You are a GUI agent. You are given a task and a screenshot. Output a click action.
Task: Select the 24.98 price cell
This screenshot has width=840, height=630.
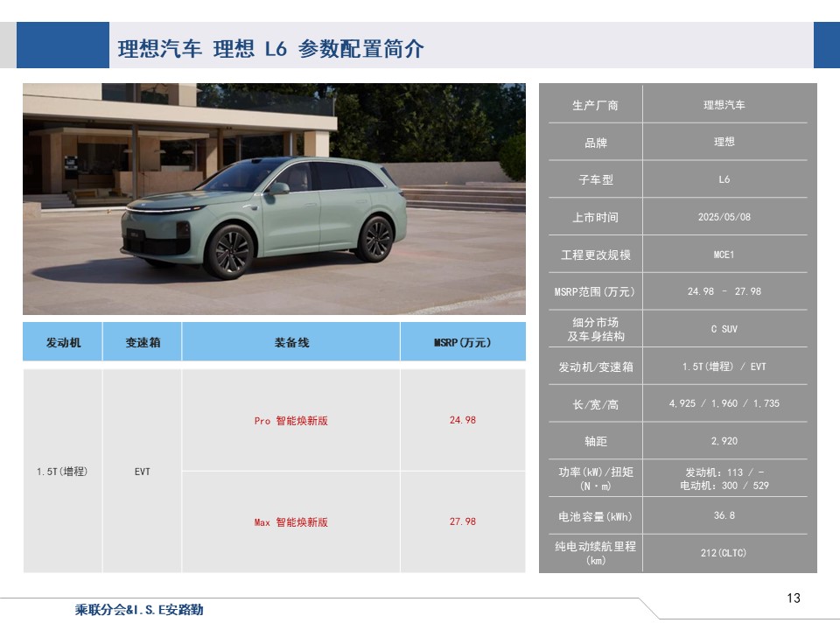tap(463, 420)
